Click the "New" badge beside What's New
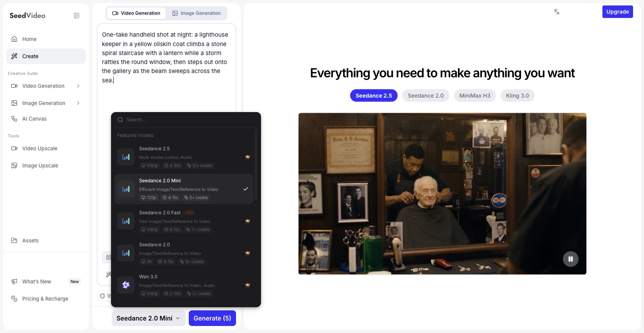 [75, 281]
